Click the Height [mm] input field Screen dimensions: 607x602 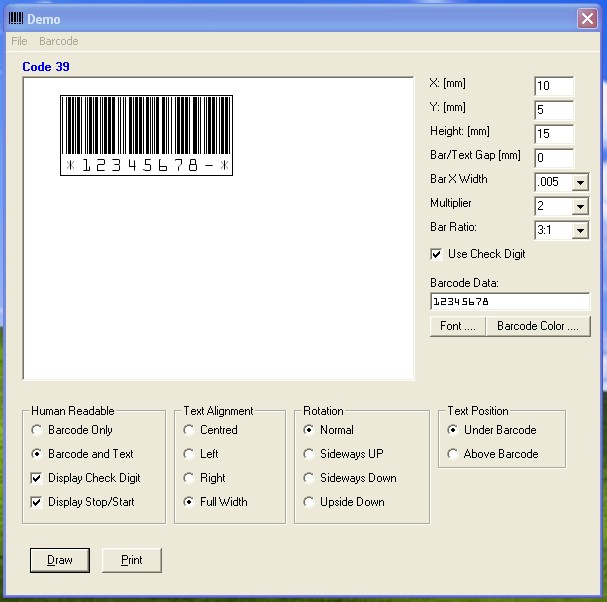(554, 134)
